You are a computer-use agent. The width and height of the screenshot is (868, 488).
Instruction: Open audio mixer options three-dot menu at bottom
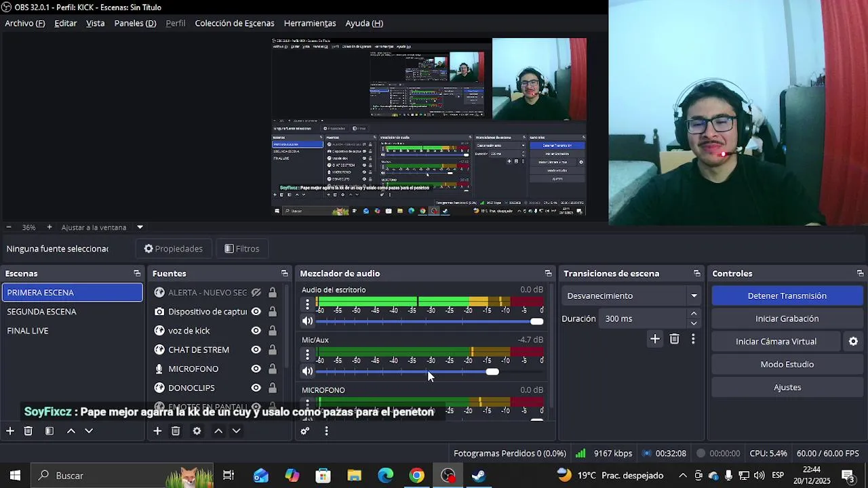pyautogui.click(x=326, y=431)
